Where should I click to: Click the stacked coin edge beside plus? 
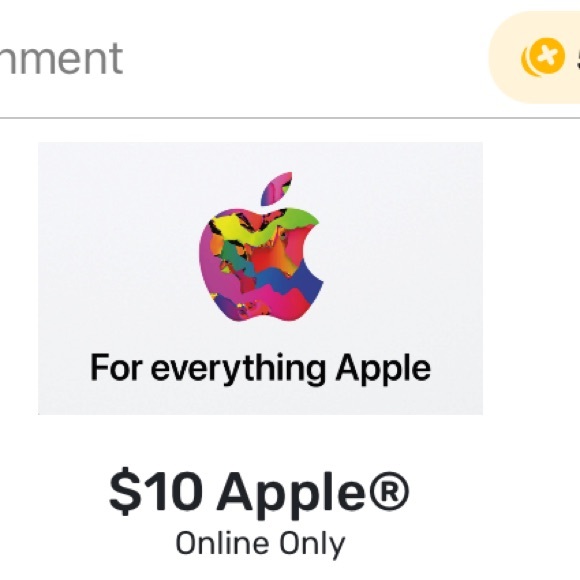pyautogui.click(x=526, y=63)
